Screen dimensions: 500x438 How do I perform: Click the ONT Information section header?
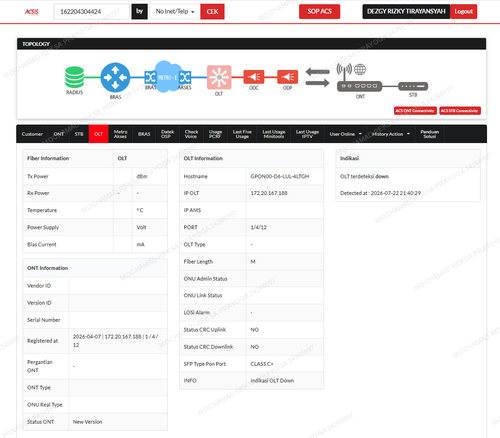(95, 268)
